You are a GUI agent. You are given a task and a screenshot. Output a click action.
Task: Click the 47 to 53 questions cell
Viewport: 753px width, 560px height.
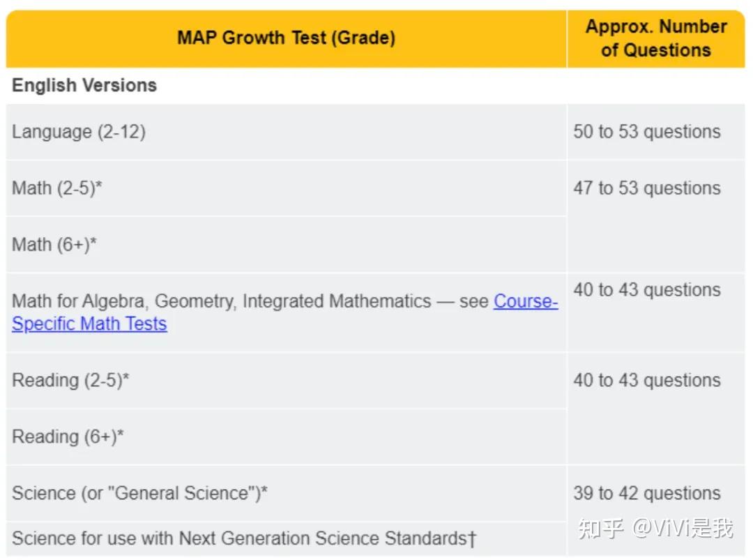647,188
